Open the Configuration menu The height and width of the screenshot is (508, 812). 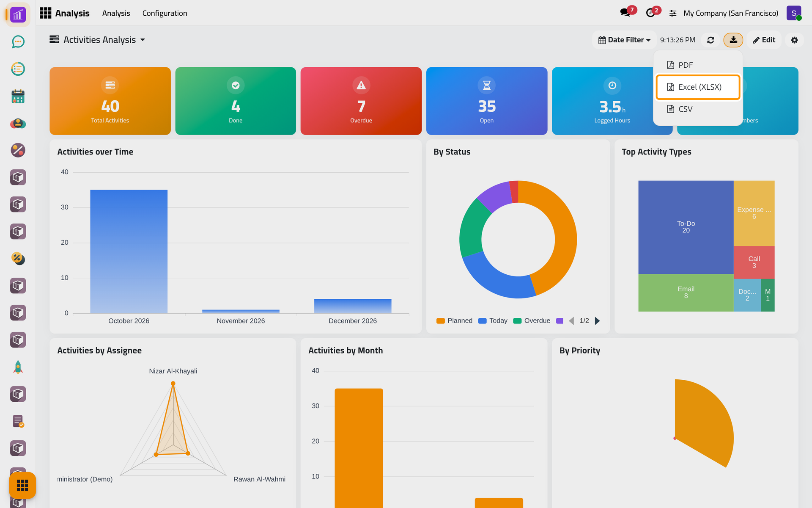point(165,13)
